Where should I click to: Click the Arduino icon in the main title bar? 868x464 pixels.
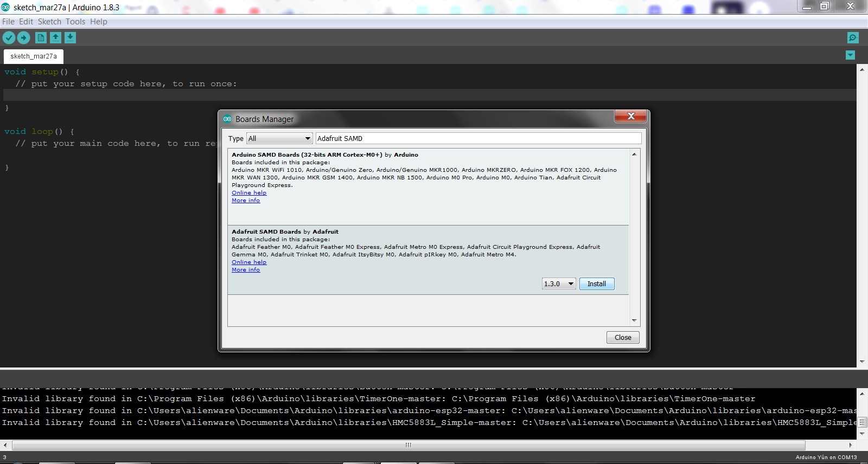pos(5,7)
